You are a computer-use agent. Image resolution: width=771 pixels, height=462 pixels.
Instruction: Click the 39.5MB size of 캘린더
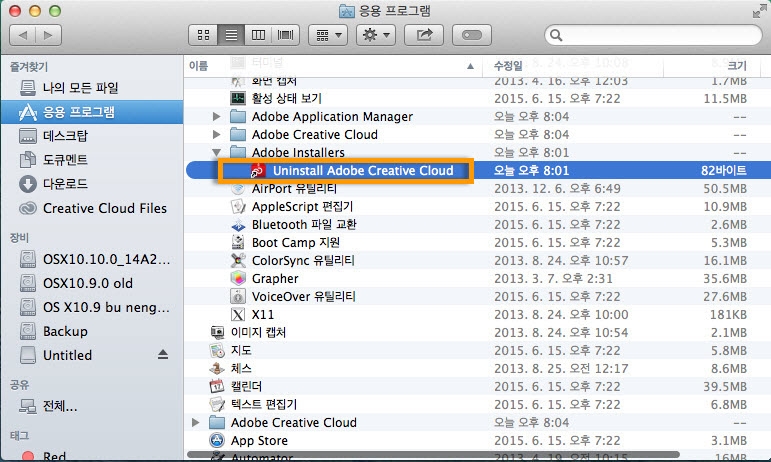725,386
